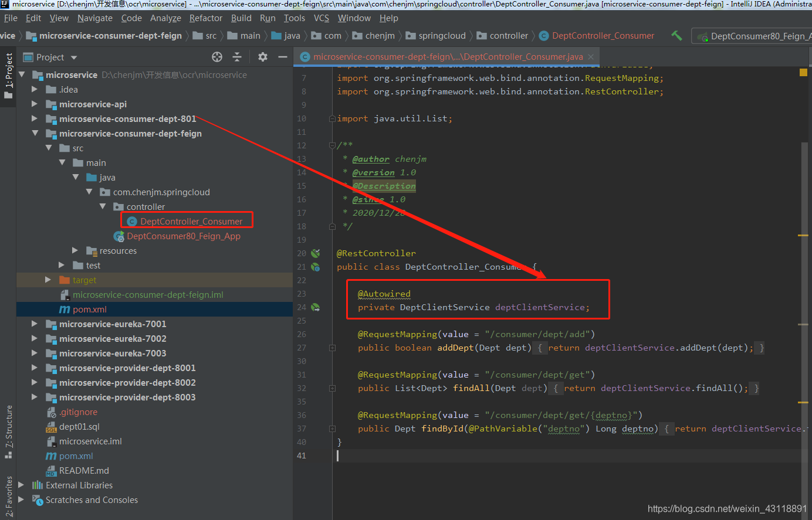Screen dimensions: 812x520
Task: Expand the resources folder
Action: pyautogui.click(x=75, y=251)
